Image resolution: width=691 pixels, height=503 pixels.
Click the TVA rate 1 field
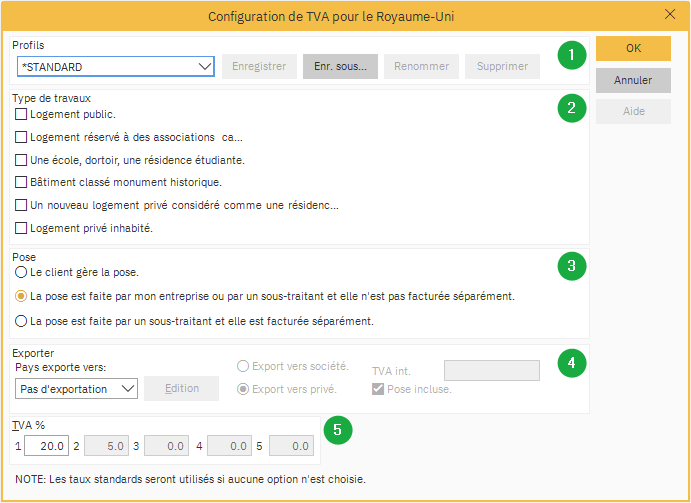click(46, 446)
